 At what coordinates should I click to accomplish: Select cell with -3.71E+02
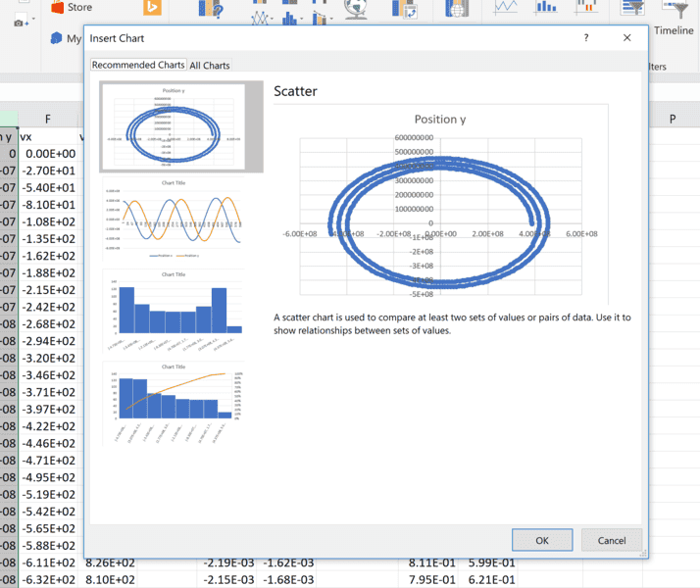(48, 392)
